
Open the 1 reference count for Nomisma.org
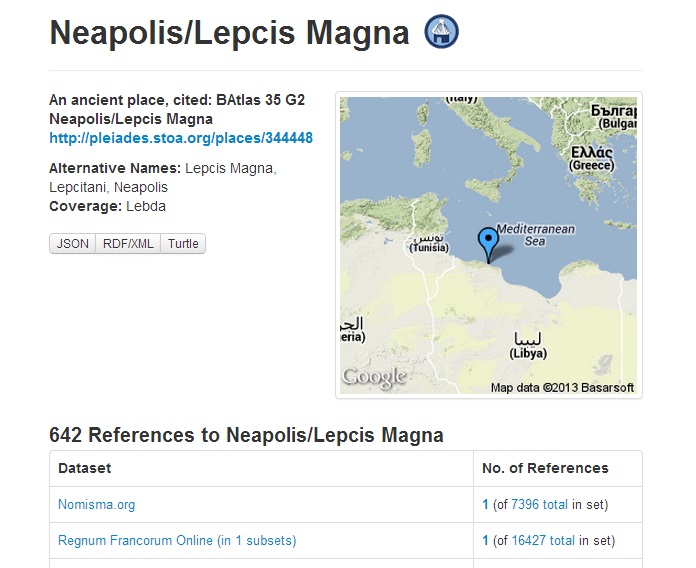coord(486,505)
